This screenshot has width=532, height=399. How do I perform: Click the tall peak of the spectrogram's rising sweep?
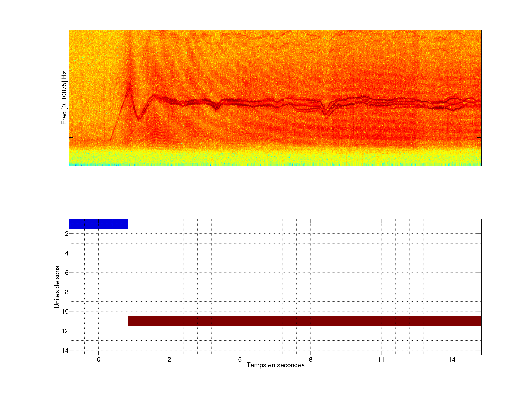pos(130,85)
